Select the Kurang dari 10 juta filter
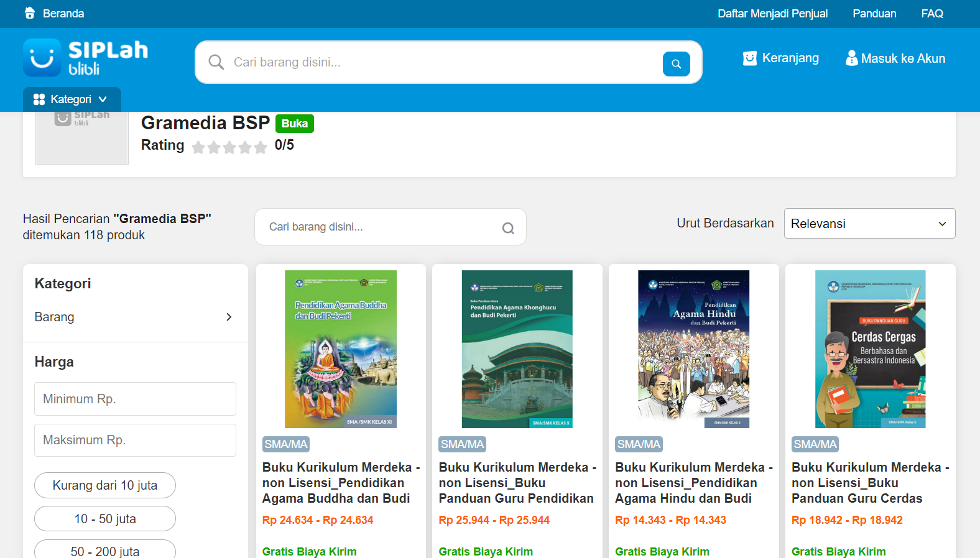 [x=105, y=485]
